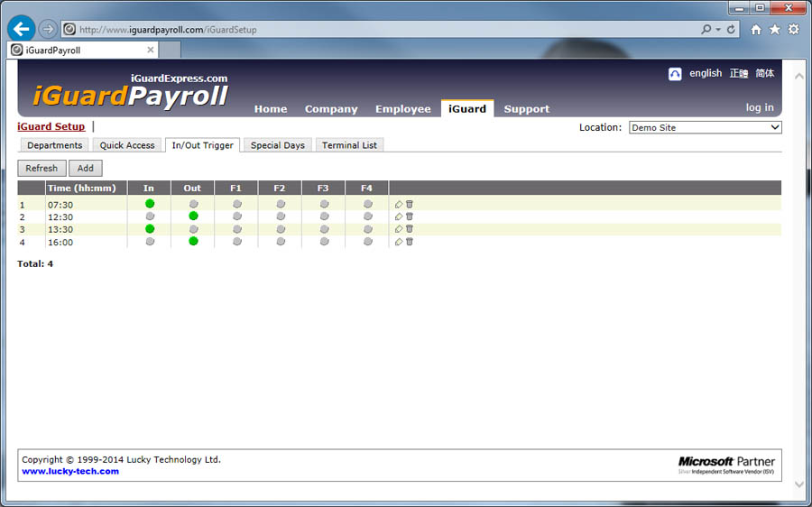Open favorites star icon
Image resolution: width=812 pixels, height=507 pixels.
(775, 30)
